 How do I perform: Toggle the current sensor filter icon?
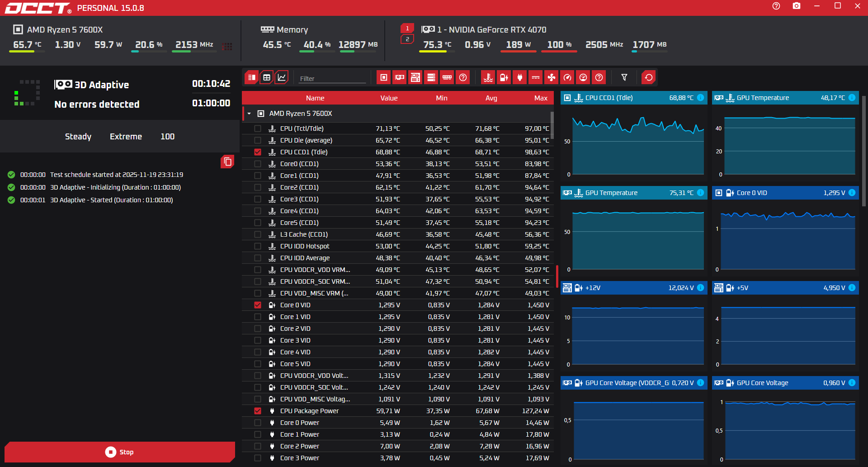pos(536,77)
